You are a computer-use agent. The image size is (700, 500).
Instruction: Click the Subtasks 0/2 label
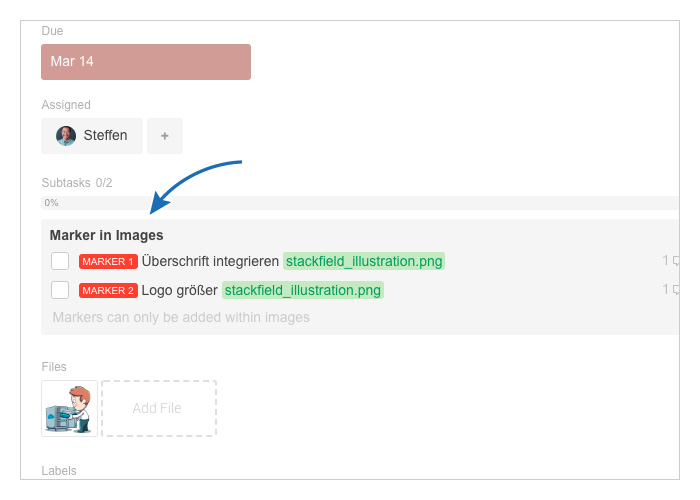[77, 183]
